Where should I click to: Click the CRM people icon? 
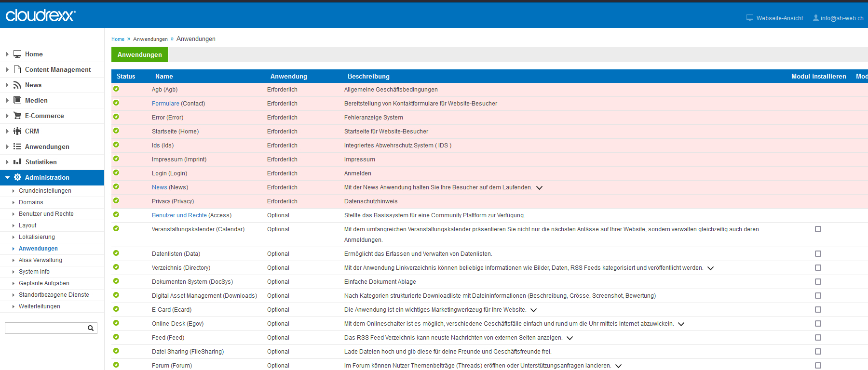pos(17,131)
